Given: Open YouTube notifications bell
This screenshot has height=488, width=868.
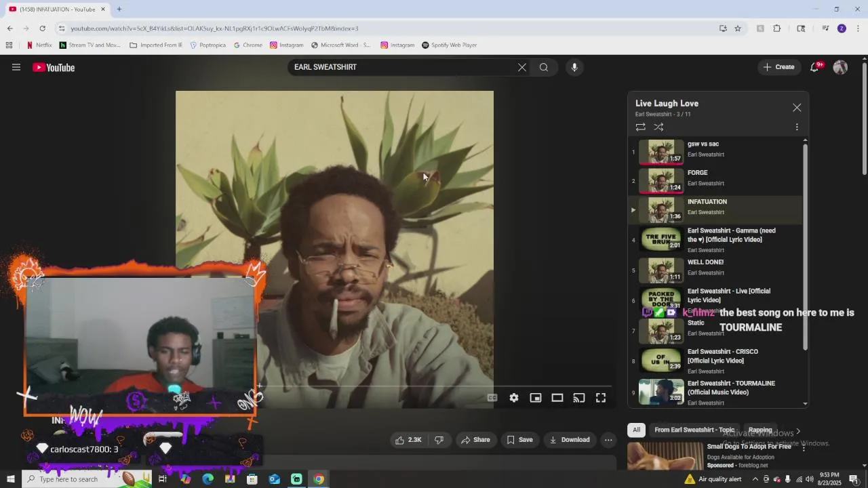Looking at the screenshot, I should click(814, 67).
